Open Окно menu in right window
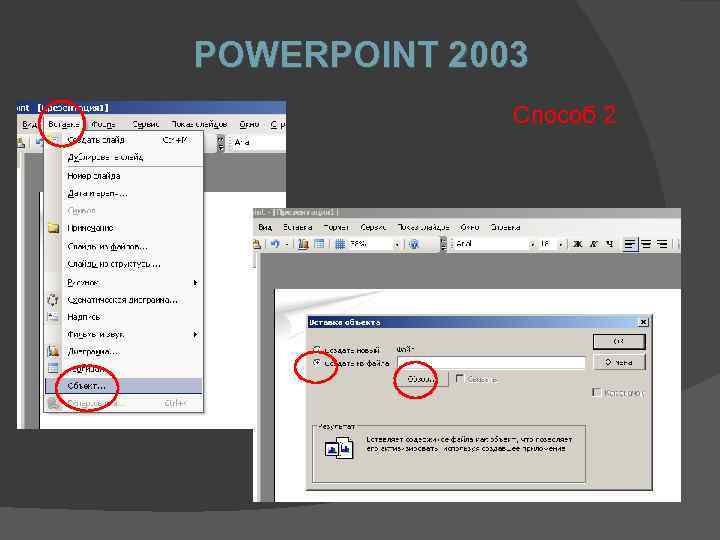This screenshot has height=540, width=720. [x=469, y=227]
